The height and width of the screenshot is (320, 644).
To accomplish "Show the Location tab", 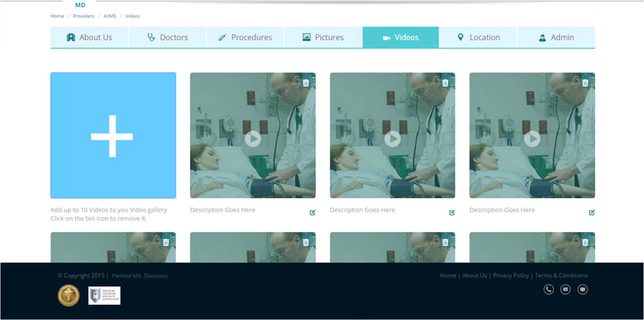I will [x=478, y=38].
